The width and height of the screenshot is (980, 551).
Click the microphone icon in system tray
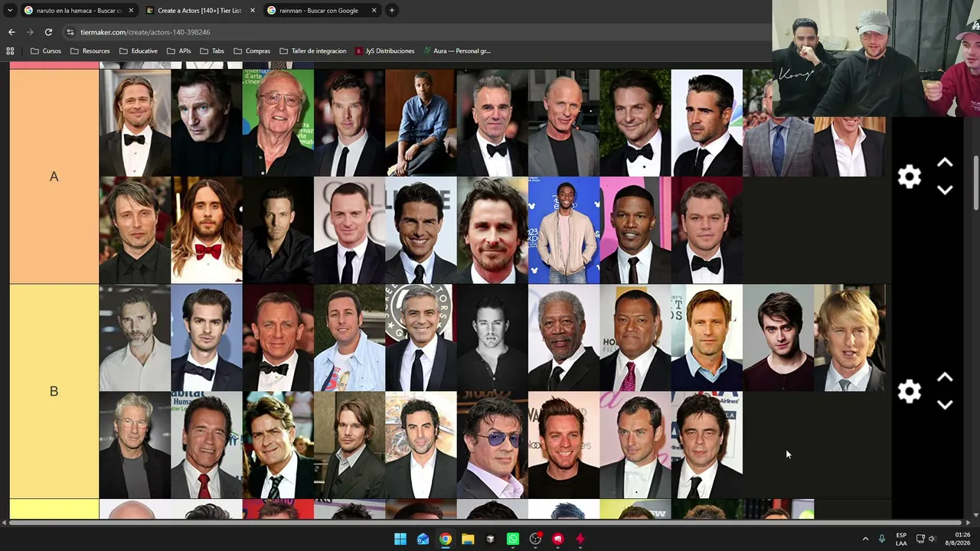pos(882,539)
